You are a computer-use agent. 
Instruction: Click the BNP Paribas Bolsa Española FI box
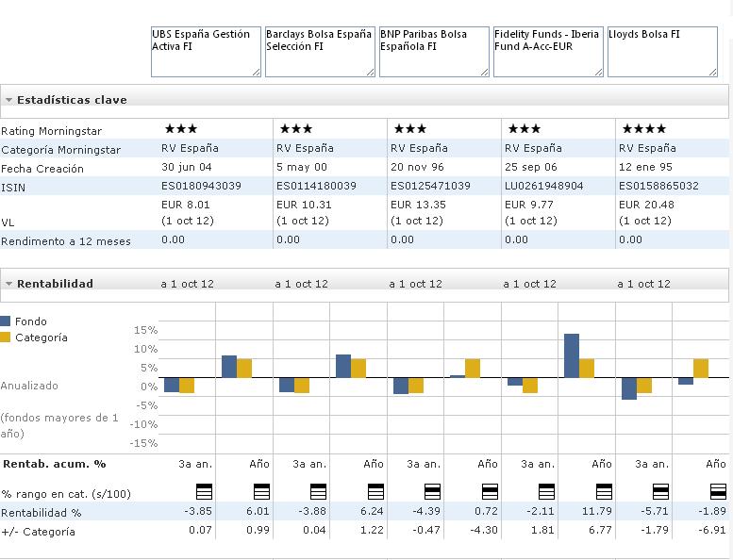[434, 52]
